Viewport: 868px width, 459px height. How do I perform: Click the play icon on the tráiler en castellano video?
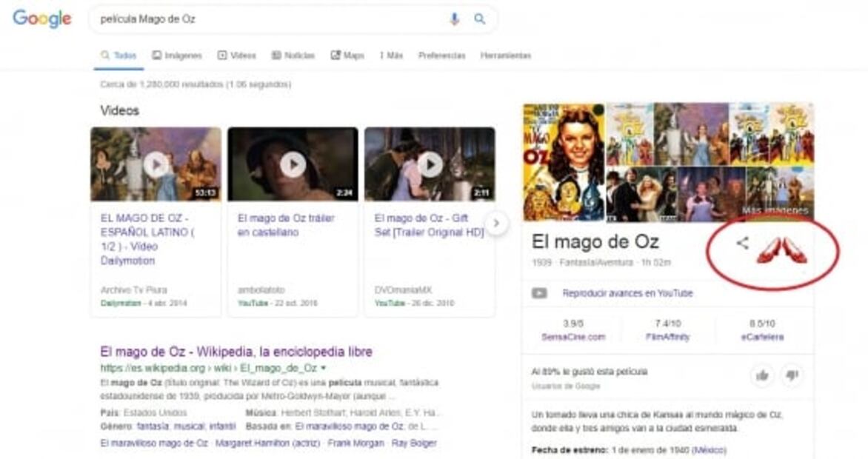[x=295, y=164]
